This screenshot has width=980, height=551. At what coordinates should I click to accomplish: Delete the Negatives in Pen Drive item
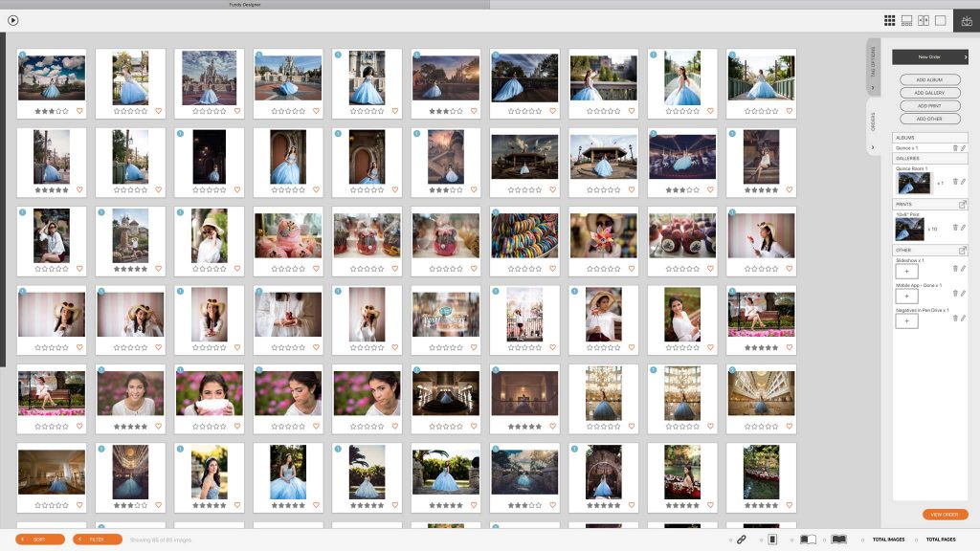click(955, 318)
